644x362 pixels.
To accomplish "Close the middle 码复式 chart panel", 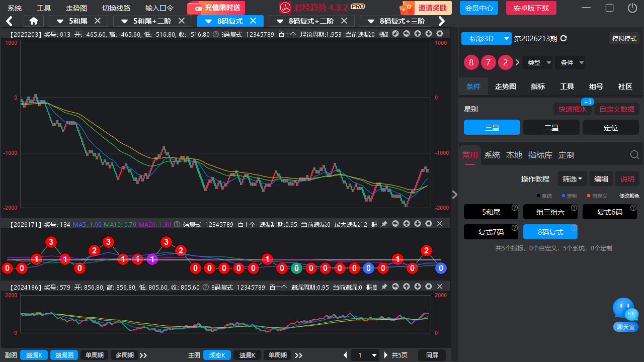I will tap(440, 224).
